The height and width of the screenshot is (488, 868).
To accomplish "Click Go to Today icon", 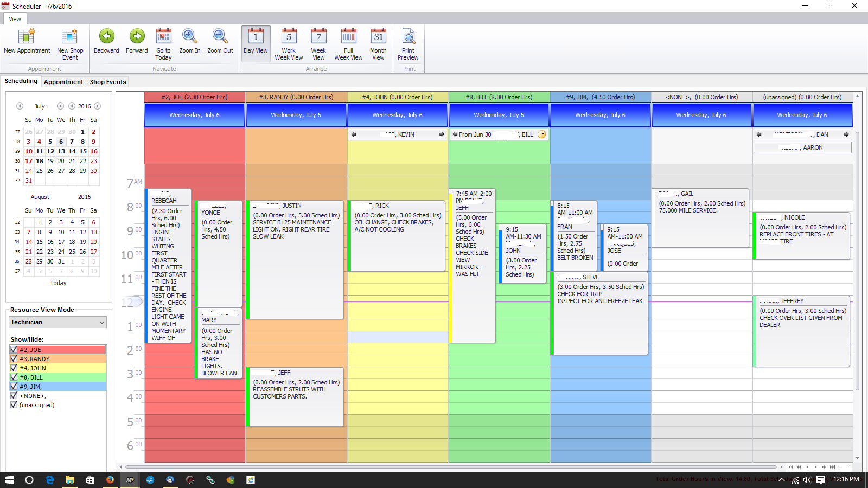I will [163, 36].
